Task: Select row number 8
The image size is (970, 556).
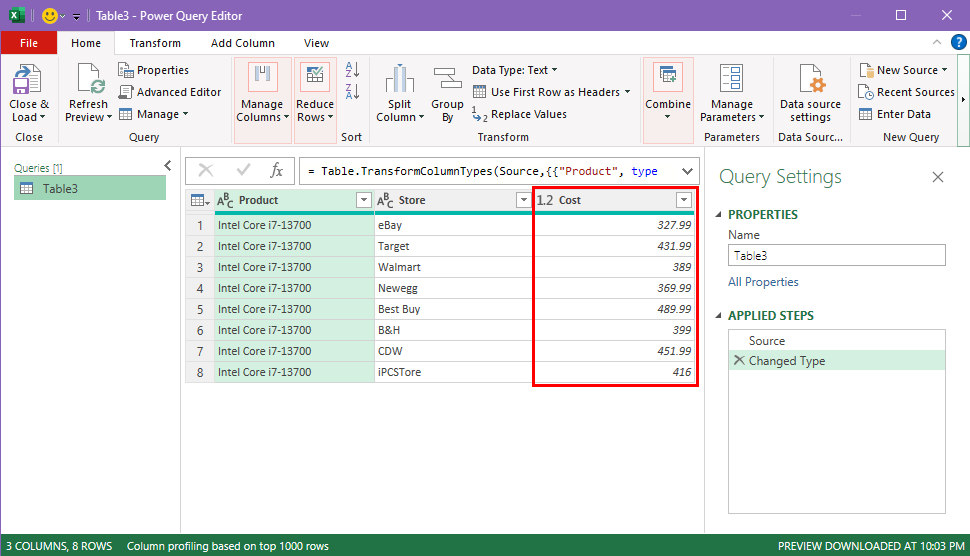Action: tap(200, 372)
